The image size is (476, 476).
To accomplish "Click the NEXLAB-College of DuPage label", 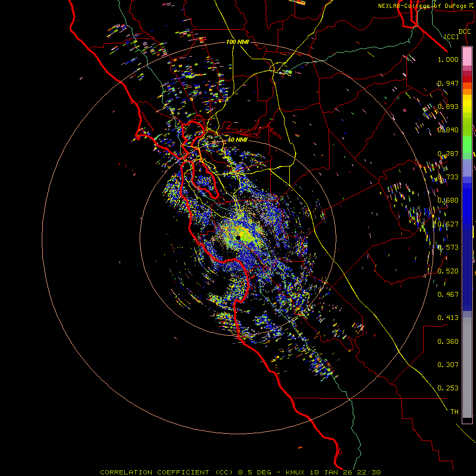I will click(422, 6).
